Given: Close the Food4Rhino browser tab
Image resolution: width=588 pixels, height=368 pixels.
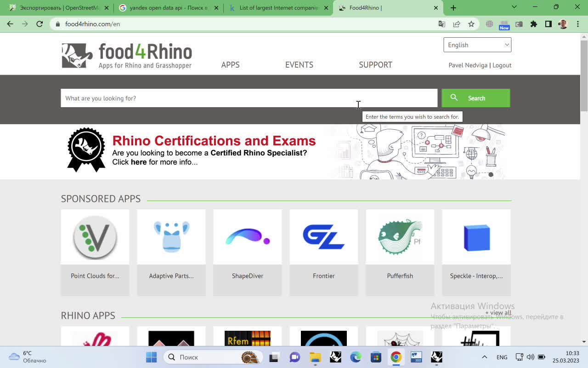Looking at the screenshot, I should coord(436,8).
